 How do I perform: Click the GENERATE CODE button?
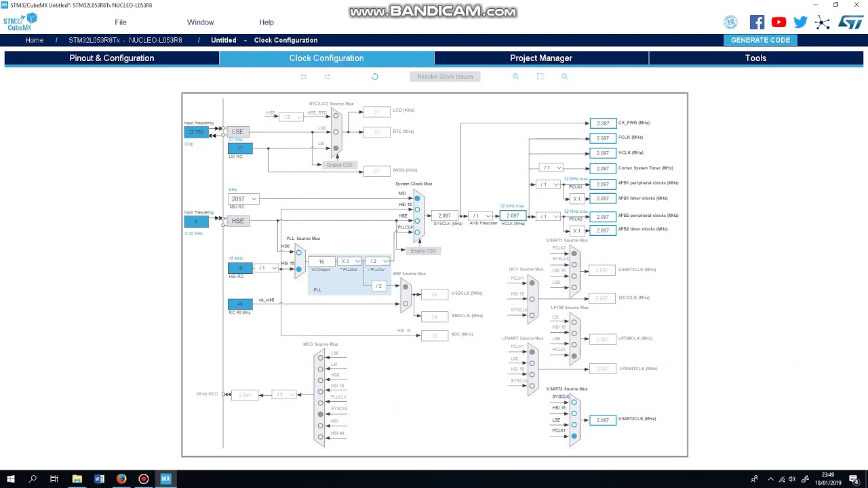click(x=760, y=40)
